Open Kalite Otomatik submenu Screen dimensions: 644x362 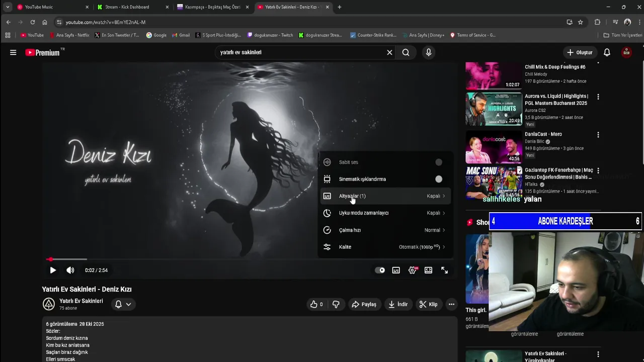385,247
